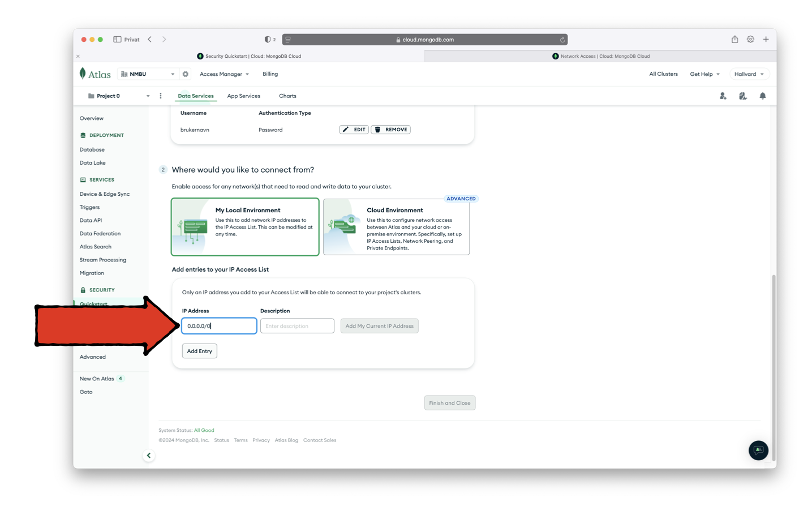Viewport: 812px width, 506px height.
Task: Add a new tab with the plus icon
Action: (x=766, y=39)
